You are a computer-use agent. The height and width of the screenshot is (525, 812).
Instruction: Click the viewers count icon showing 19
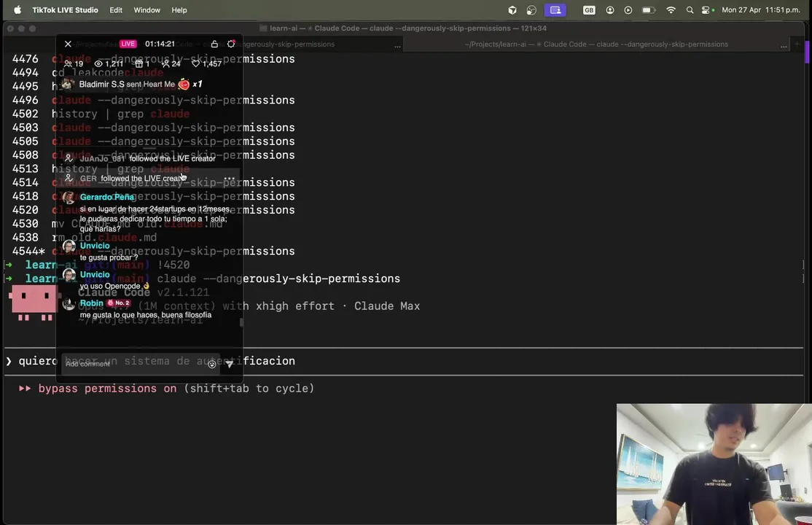click(68, 63)
